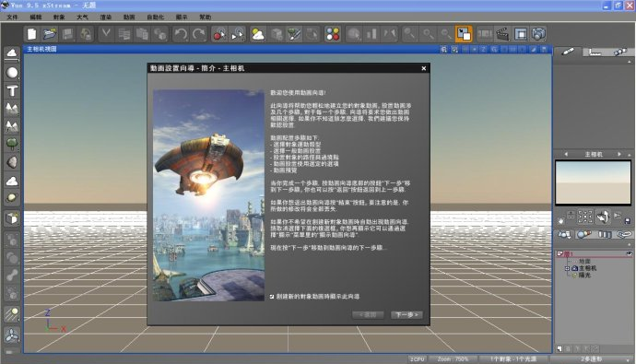Add a standard terrain with mountain icon

pyautogui.click(x=12, y=108)
